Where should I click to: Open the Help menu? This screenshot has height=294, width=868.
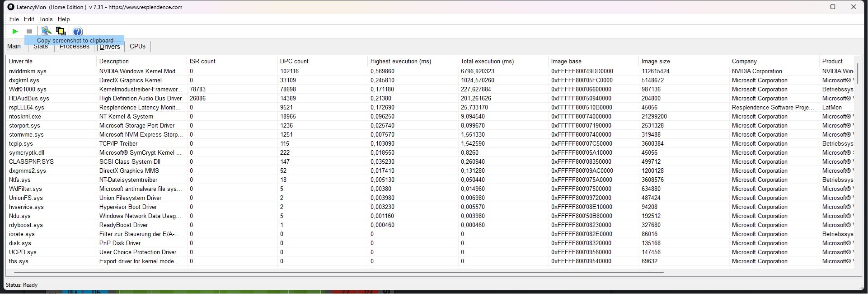64,19
